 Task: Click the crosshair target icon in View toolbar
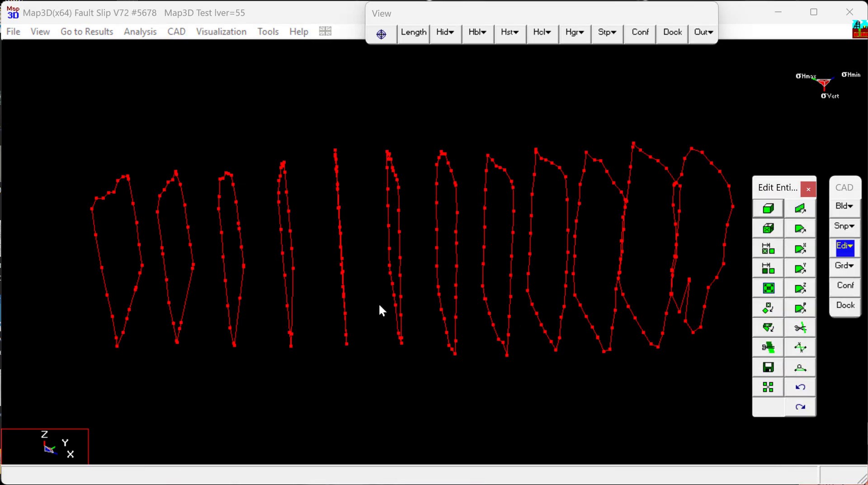click(x=381, y=34)
